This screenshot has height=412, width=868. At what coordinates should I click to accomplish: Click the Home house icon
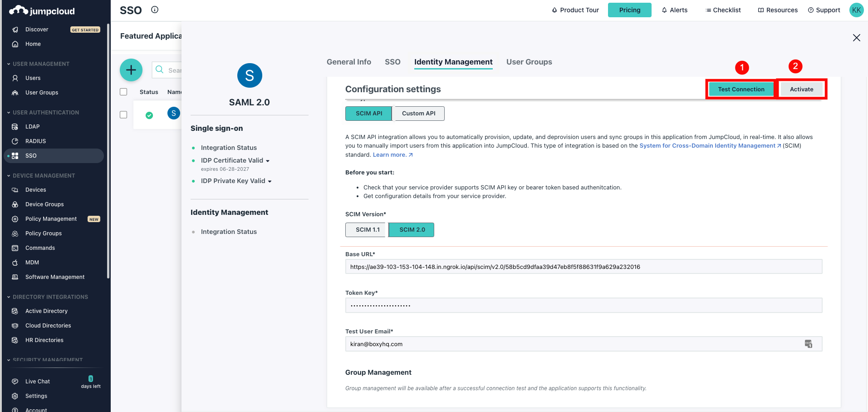pyautogui.click(x=15, y=44)
